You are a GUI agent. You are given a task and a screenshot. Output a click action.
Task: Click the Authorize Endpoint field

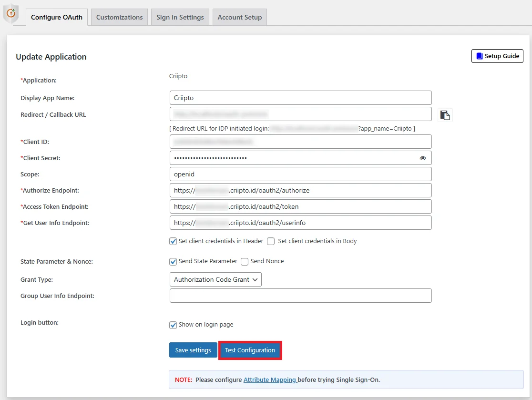click(x=301, y=190)
